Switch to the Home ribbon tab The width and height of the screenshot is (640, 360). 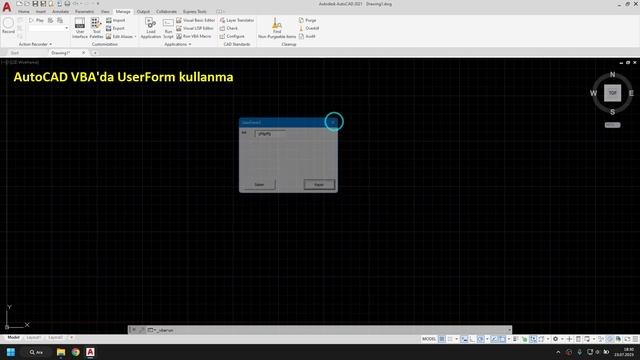pos(24,11)
